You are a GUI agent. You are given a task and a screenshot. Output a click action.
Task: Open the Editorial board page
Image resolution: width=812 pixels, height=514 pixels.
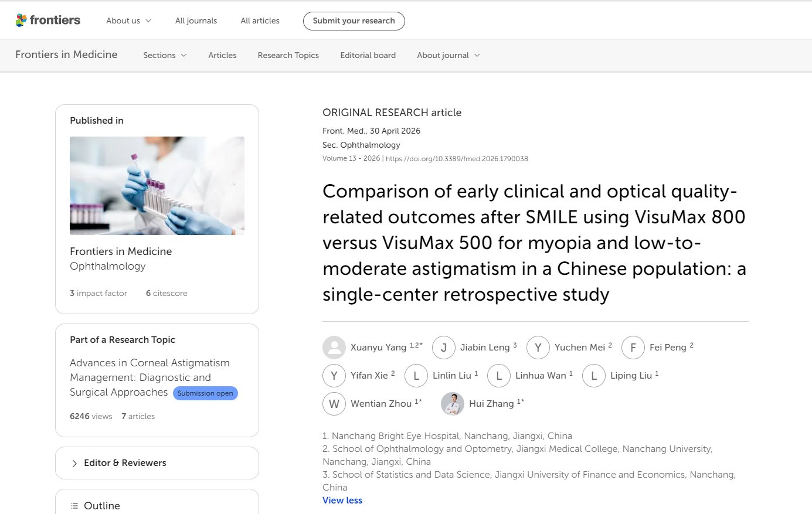pos(368,55)
